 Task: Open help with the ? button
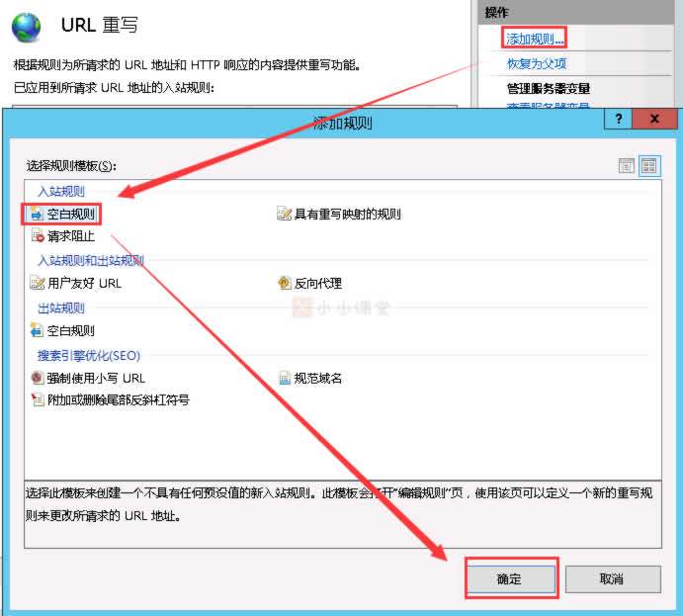point(618,119)
